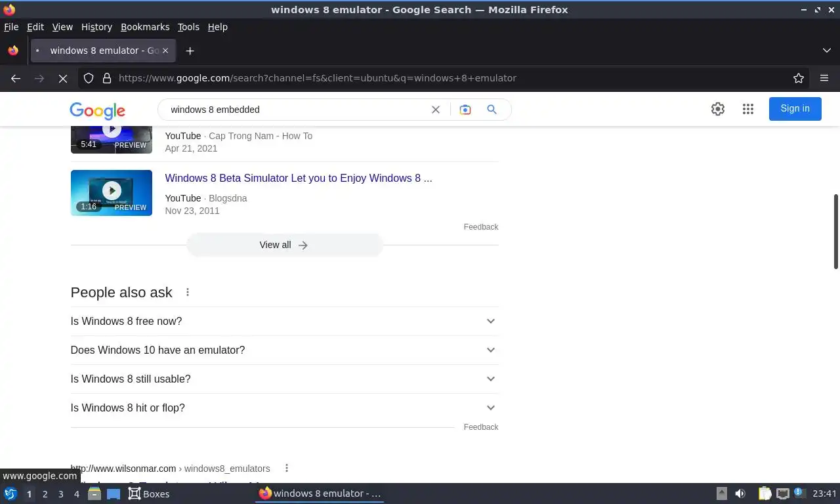The width and height of the screenshot is (840, 504).
Task: Click the Sign in button
Action: 795,109
